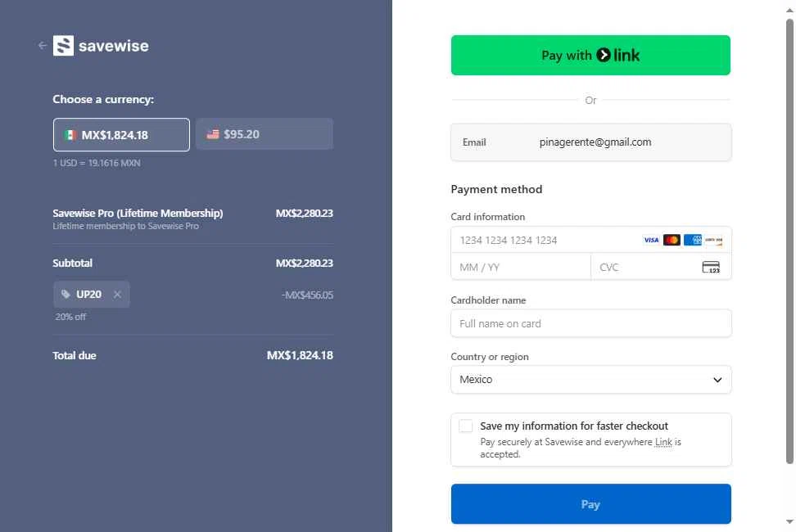
Task: Click 'Lifetime membership to Savewise Pro' description
Action: (125, 226)
